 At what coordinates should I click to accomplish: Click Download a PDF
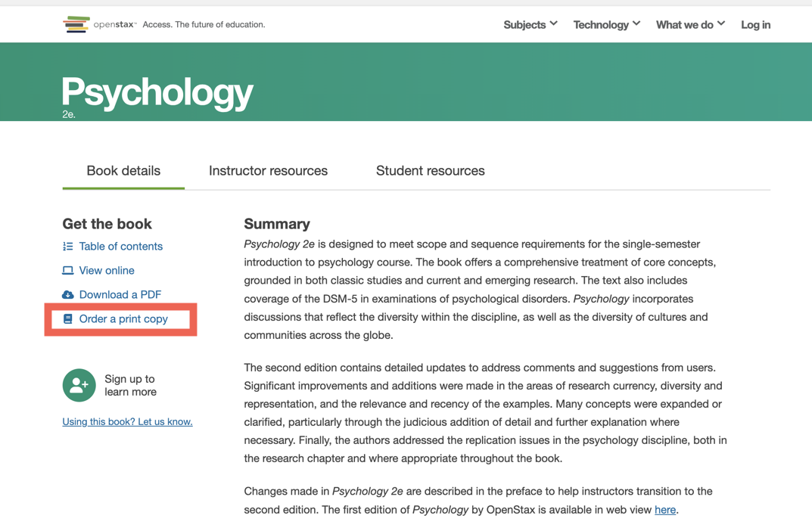pyautogui.click(x=119, y=294)
